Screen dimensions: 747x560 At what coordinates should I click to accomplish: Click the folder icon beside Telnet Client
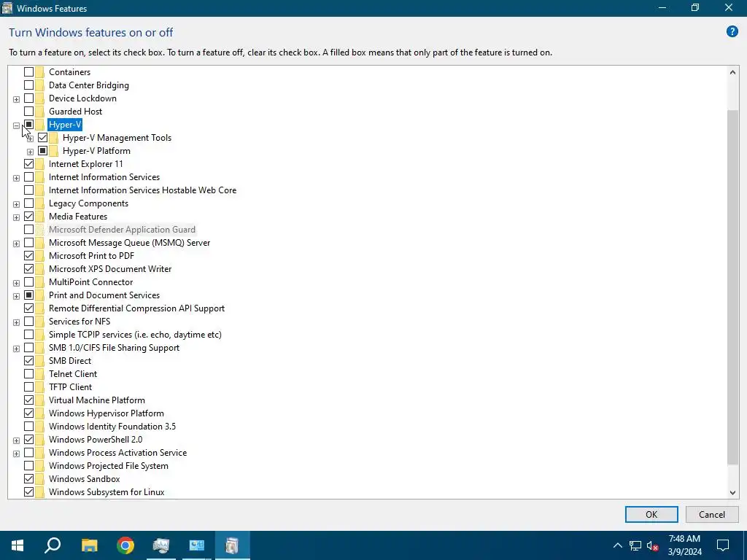(39, 374)
